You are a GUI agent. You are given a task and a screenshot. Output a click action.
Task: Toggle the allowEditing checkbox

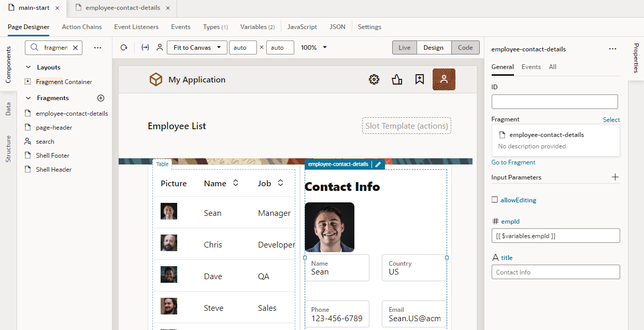pos(495,200)
